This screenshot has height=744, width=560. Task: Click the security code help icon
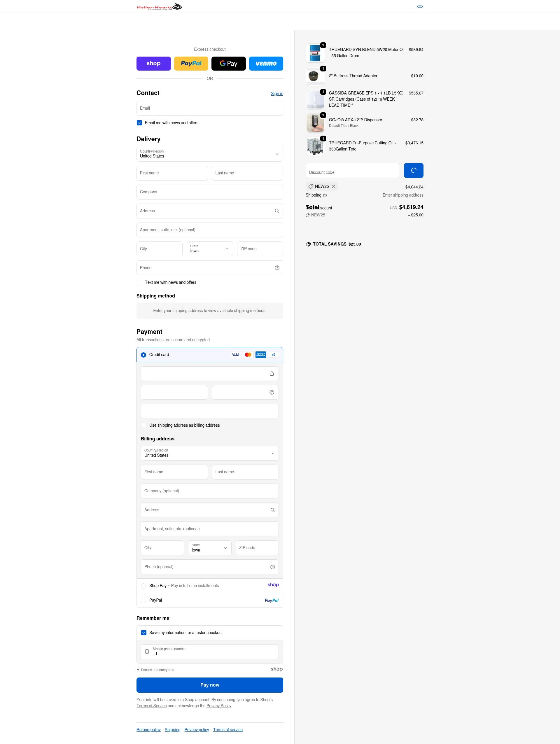[272, 392]
